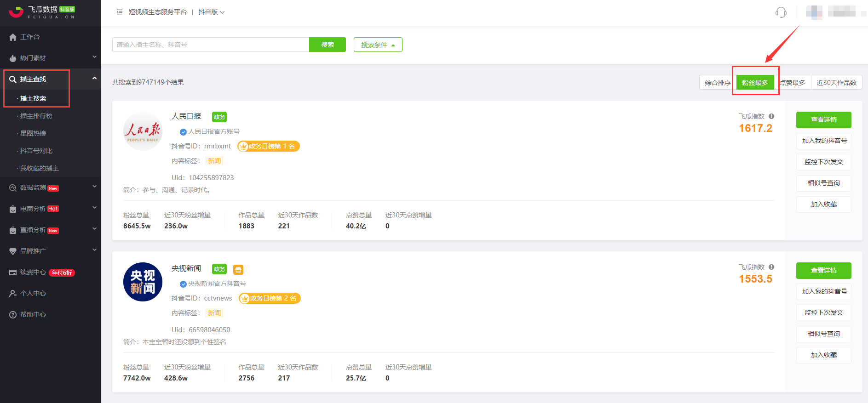Click 政务 green tag next to 央视新闻
The width and height of the screenshot is (868, 403).
tap(219, 269)
